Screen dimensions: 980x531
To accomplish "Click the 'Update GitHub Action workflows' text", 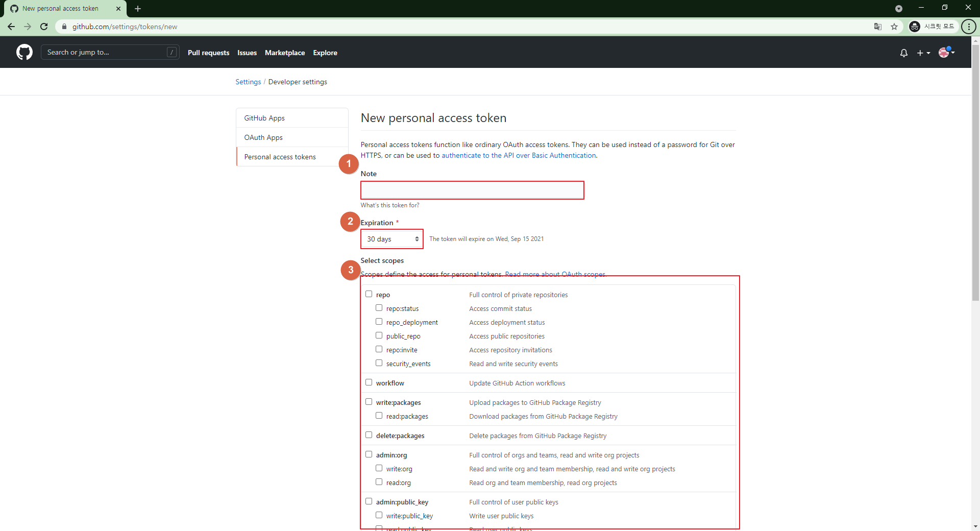I will click(x=517, y=383).
